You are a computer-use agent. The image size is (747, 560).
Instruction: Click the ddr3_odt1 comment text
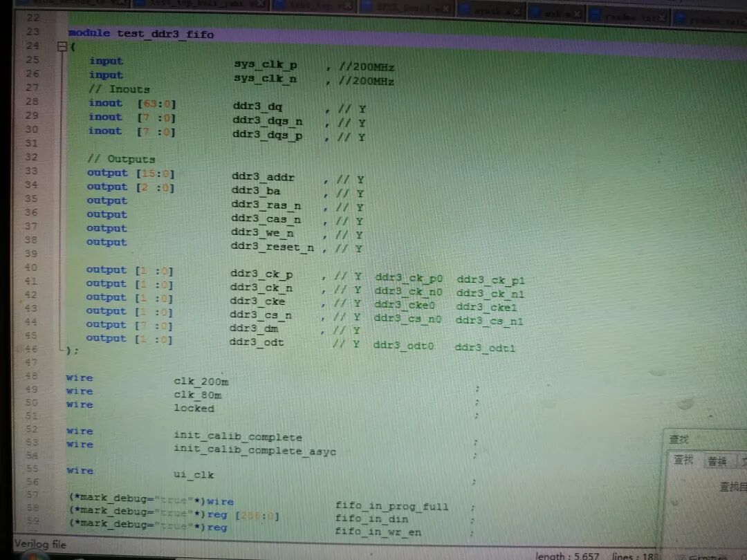[485, 348]
